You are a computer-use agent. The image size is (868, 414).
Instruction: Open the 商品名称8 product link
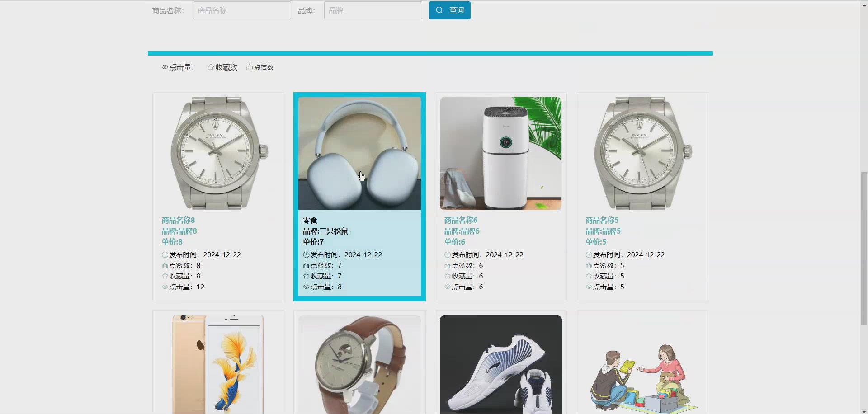(178, 220)
